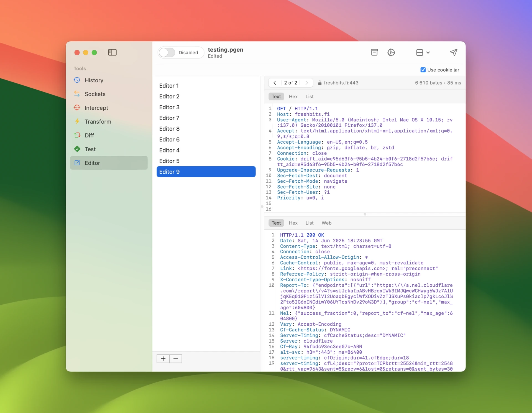Screen dimensions: 532x413
Task: Go to next response with right chevron
Action: (306, 83)
